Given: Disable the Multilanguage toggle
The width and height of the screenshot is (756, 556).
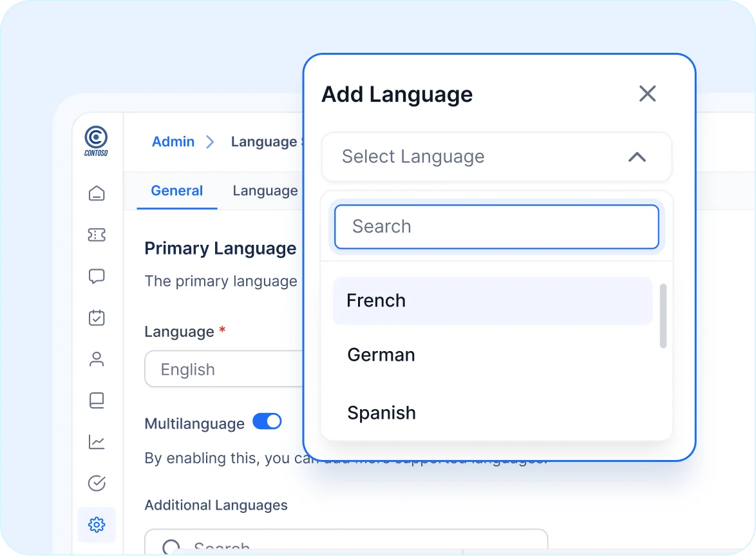Looking at the screenshot, I should coord(267,421).
